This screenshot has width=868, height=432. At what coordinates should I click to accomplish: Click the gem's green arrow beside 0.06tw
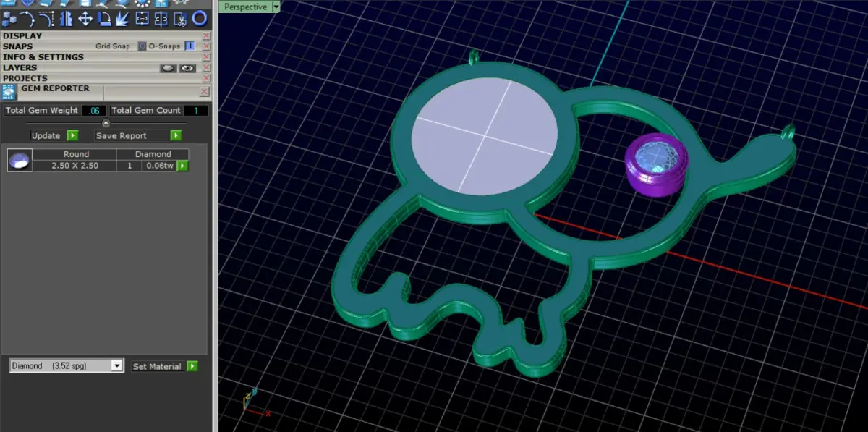(183, 166)
